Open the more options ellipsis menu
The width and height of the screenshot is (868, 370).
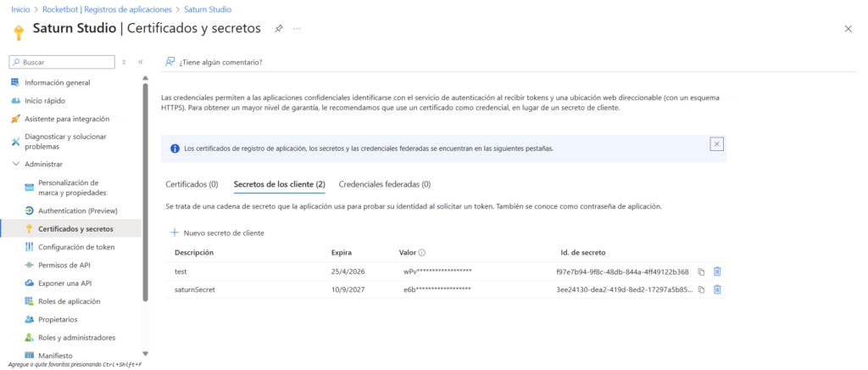[x=297, y=28]
